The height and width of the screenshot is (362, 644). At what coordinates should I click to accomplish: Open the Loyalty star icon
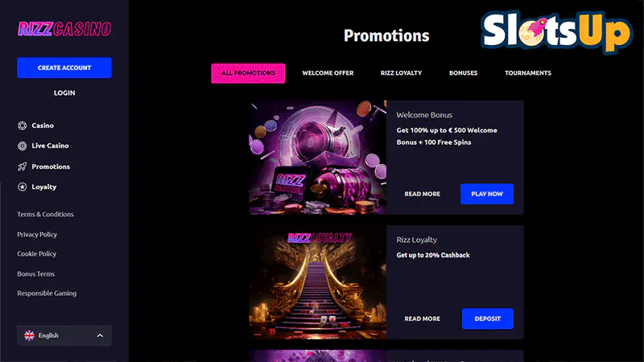[x=23, y=187]
